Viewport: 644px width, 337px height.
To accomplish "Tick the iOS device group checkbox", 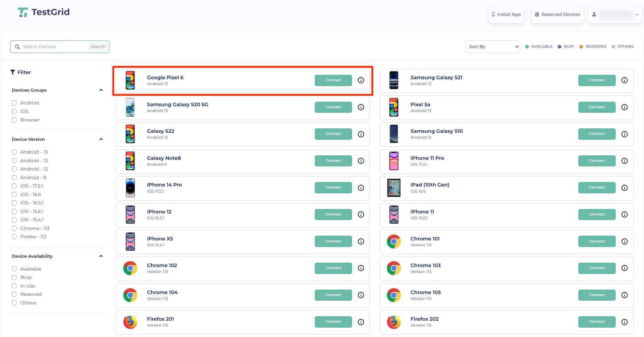I will coord(14,111).
